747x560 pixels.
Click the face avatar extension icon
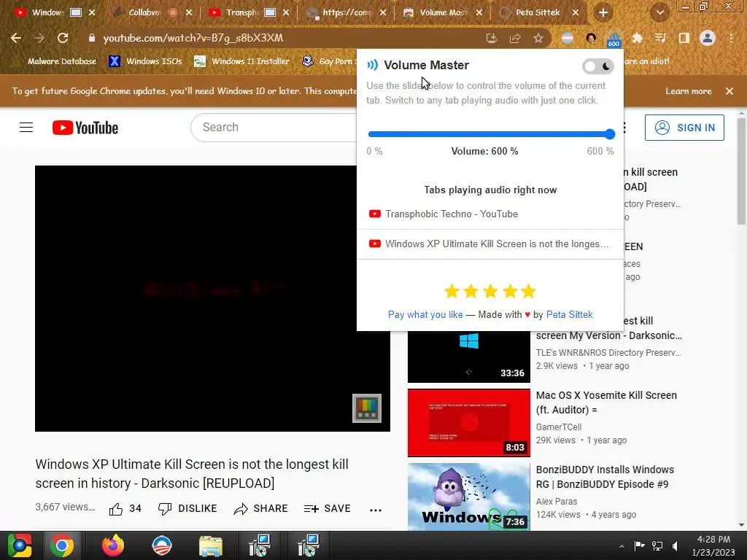pos(591,38)
